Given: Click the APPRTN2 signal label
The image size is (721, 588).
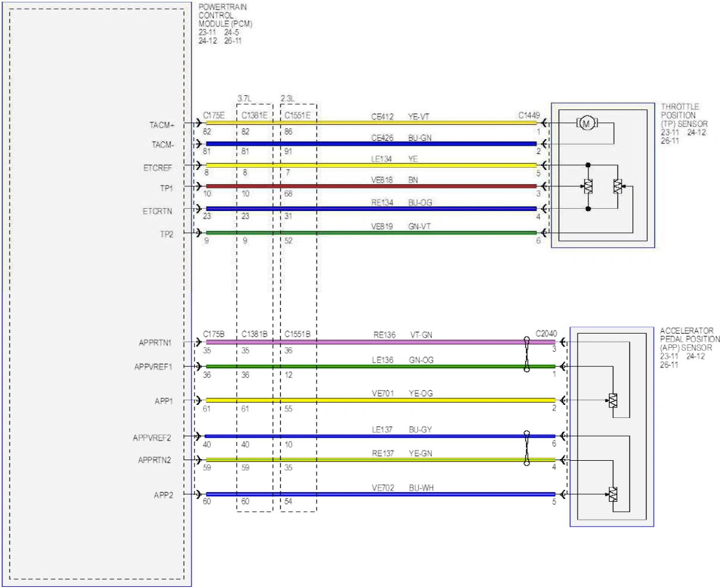Looking at the screenshot, I should pyautogui.click(x=154, y=460).
